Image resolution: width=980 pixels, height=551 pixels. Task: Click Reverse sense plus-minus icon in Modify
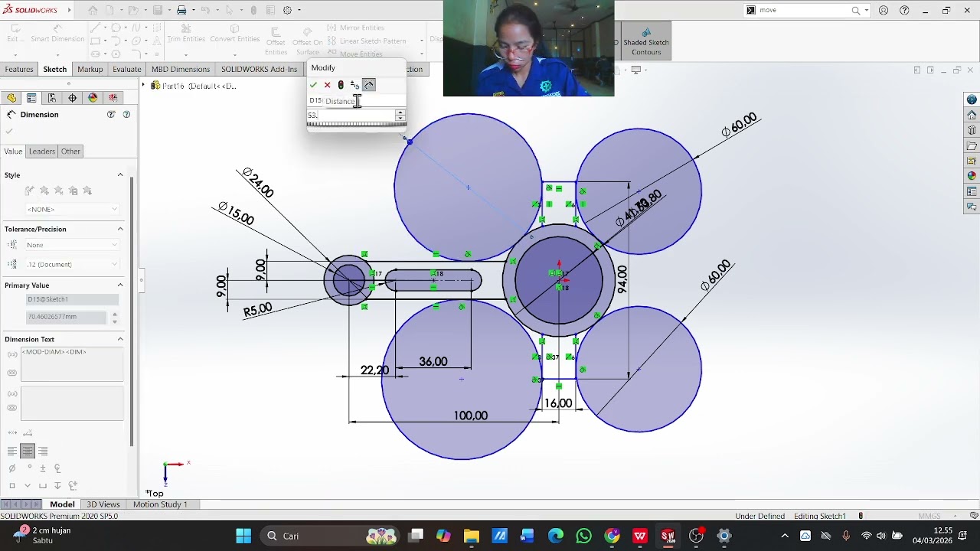coord(354,85)
